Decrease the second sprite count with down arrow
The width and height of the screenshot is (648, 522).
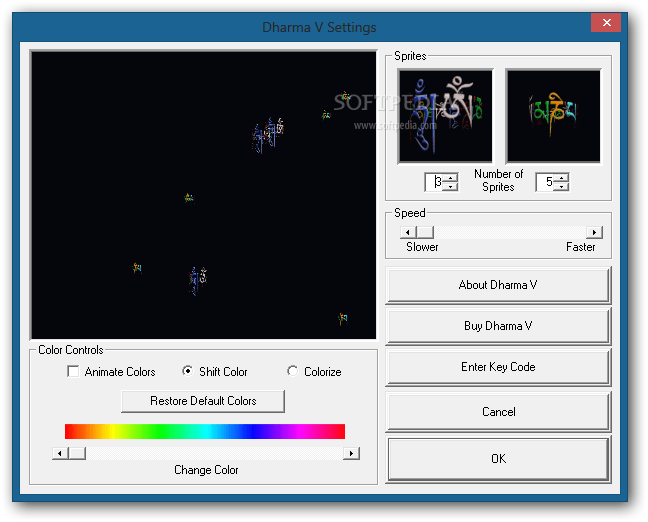[561, 186]
